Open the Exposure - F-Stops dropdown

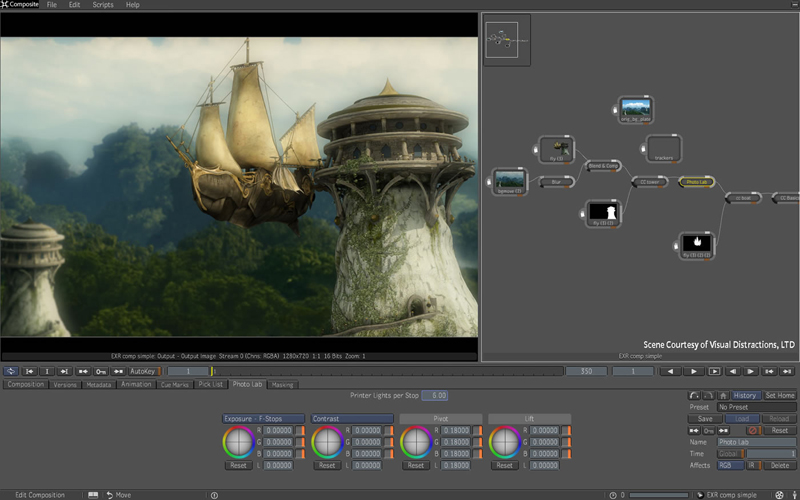[x=263, y=418]
